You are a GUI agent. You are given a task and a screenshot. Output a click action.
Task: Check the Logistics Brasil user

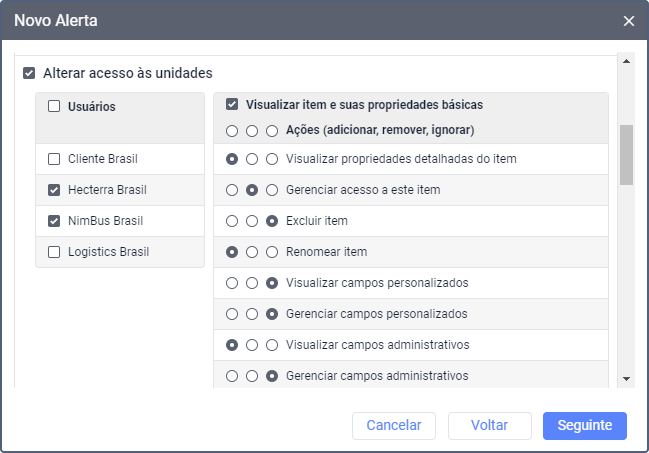pos(54,252)
